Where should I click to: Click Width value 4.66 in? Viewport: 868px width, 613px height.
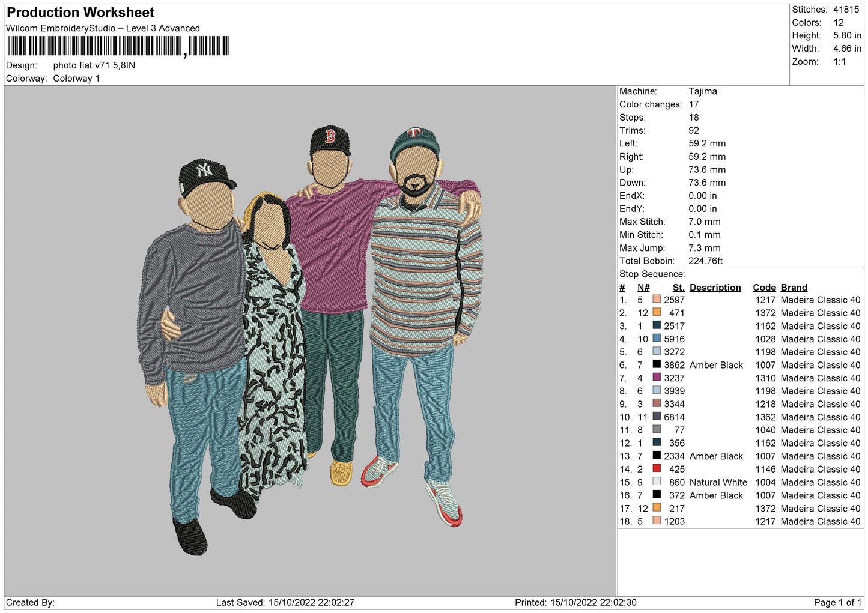pos(847,49)
